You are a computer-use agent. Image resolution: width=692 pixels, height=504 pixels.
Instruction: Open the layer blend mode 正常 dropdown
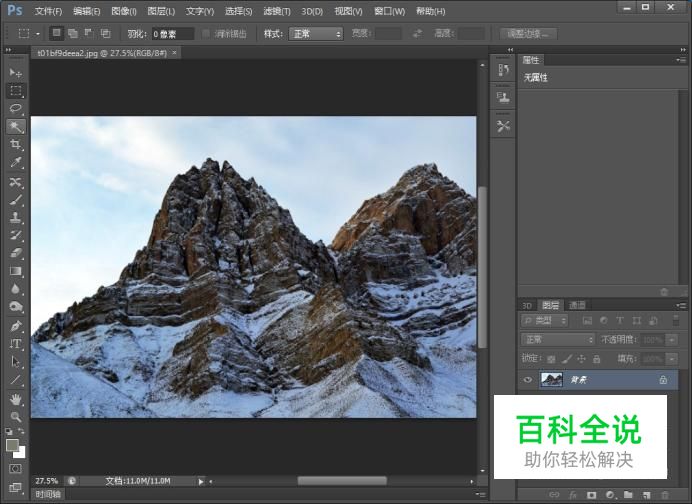pos(558,339)
